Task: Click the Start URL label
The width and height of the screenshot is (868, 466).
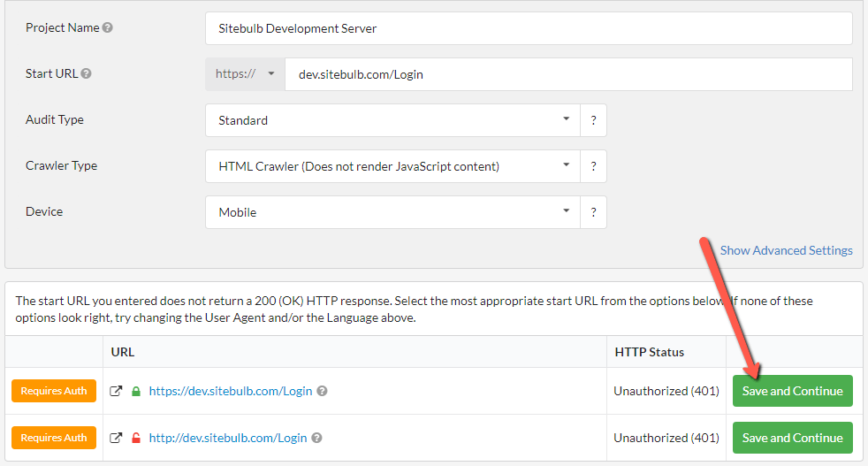Action: pyautogui.click(x=51, y=73)
